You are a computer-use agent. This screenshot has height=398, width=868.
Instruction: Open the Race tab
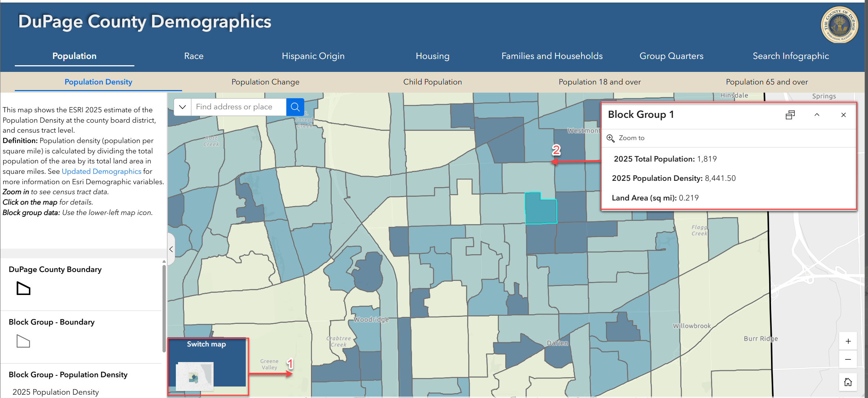[x=194, y=56]
